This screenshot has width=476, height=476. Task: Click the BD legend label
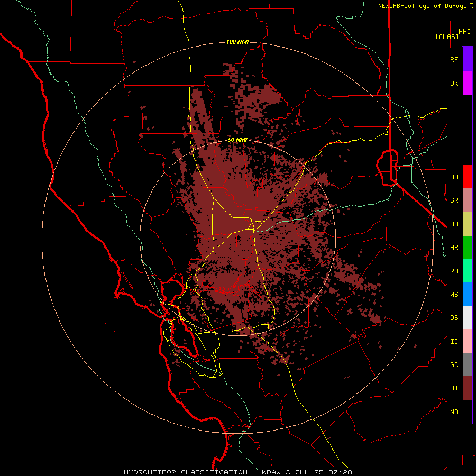pyautogui.click(x=454, y=224)
